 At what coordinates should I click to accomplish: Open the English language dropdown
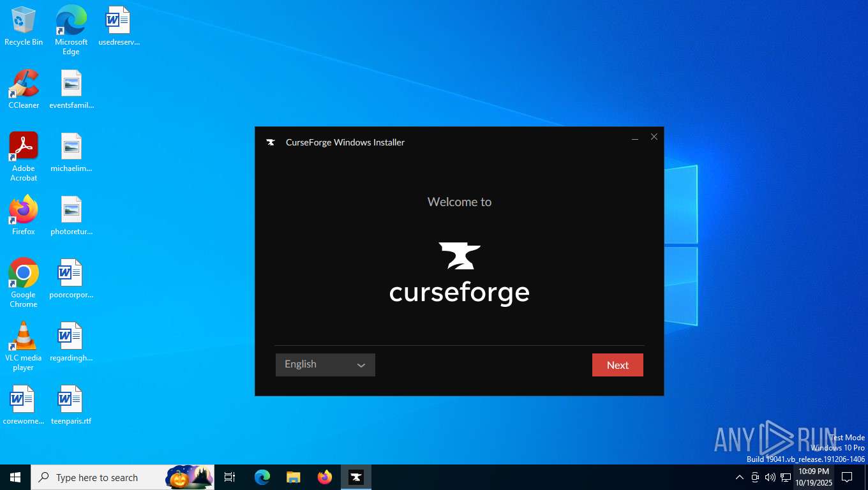(325, 364)
